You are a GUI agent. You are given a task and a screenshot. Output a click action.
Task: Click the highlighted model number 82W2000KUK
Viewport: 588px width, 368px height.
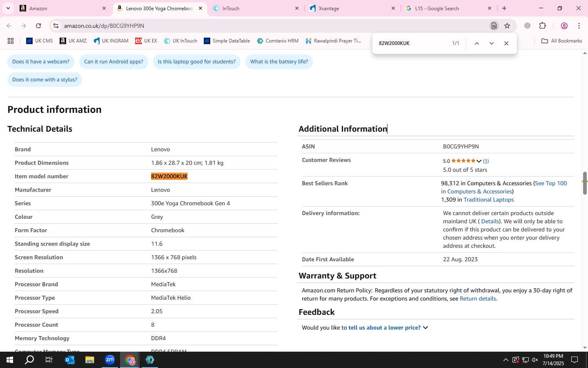coord(169,176)
